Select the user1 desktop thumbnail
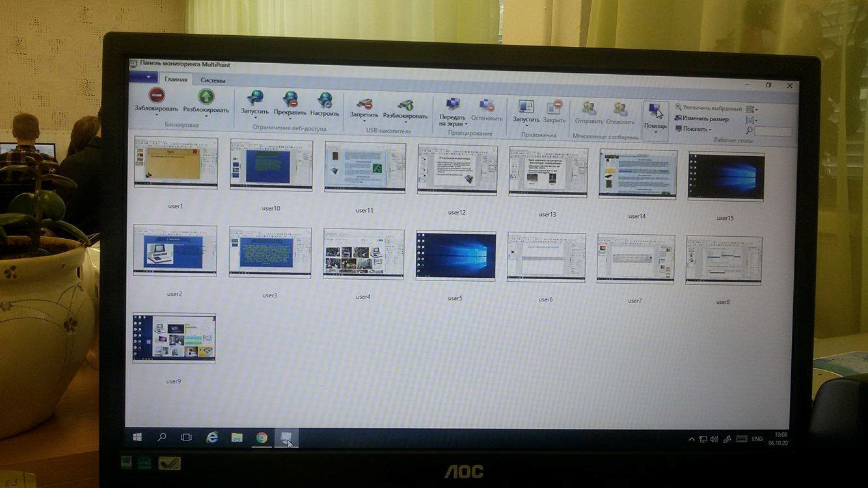 pos(176,162)
